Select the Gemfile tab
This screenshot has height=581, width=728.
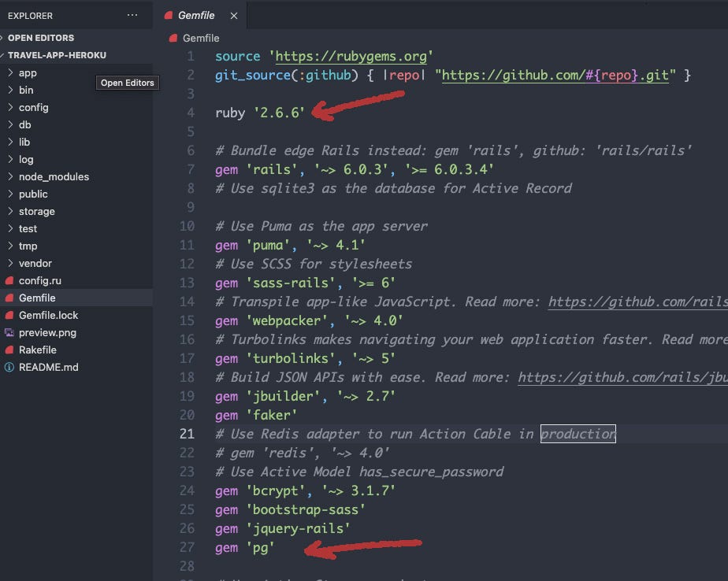point(200,15)
